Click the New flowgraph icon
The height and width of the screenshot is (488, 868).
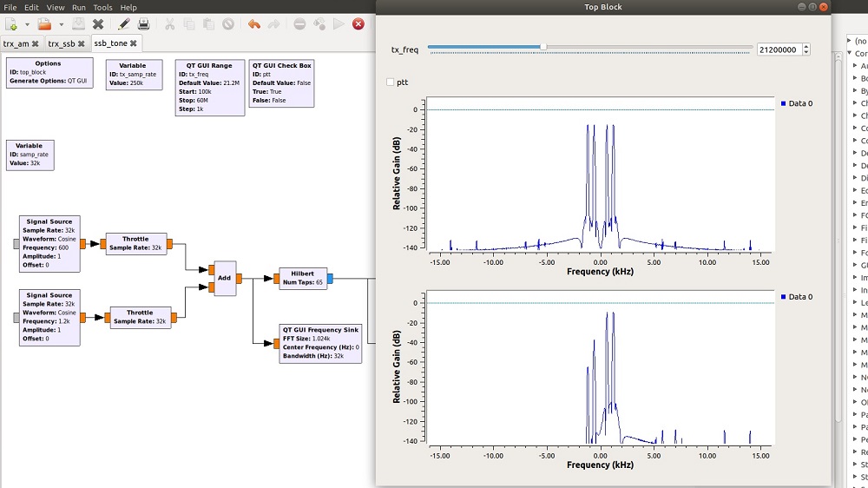(x=10, y=24)
